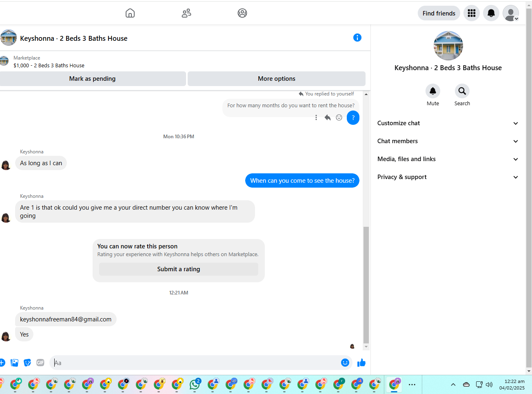
Task: Click 'When can you come to see the house?' message
Action: pos(302,181)
